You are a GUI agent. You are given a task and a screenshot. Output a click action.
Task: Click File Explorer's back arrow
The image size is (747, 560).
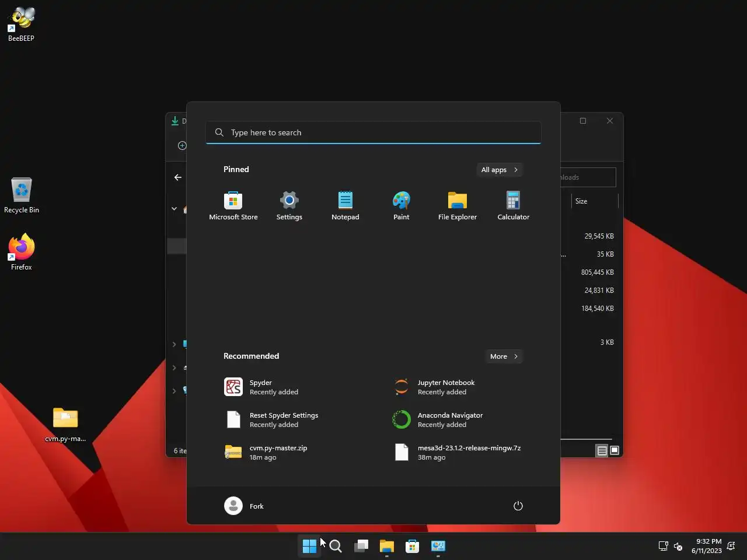coord(178,177)
